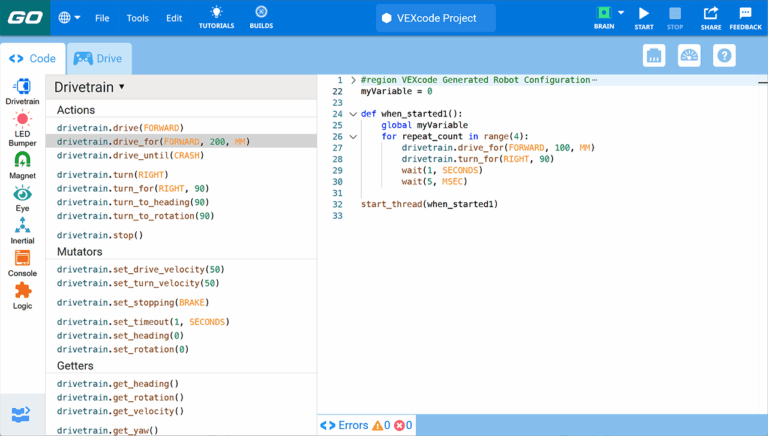Open Builds icon
Viewport: 768px width, 436px height.
point(261,18)
